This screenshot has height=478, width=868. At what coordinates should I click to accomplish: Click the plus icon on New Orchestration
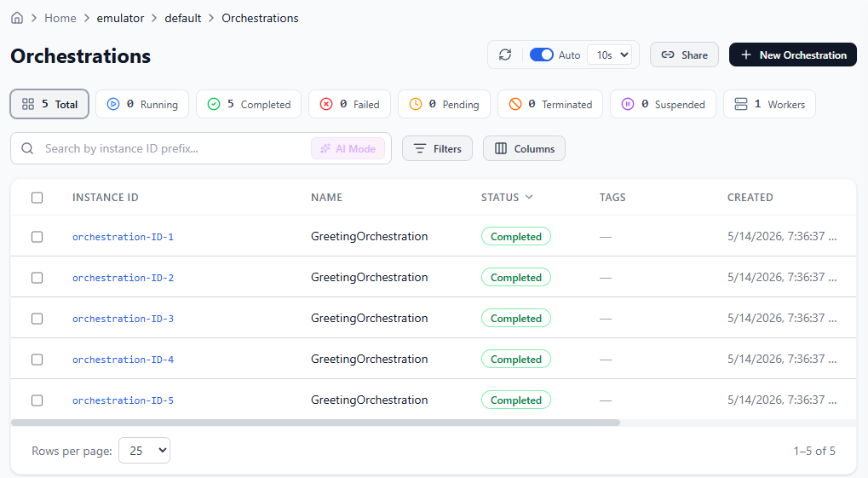click(x=746, y=55)
